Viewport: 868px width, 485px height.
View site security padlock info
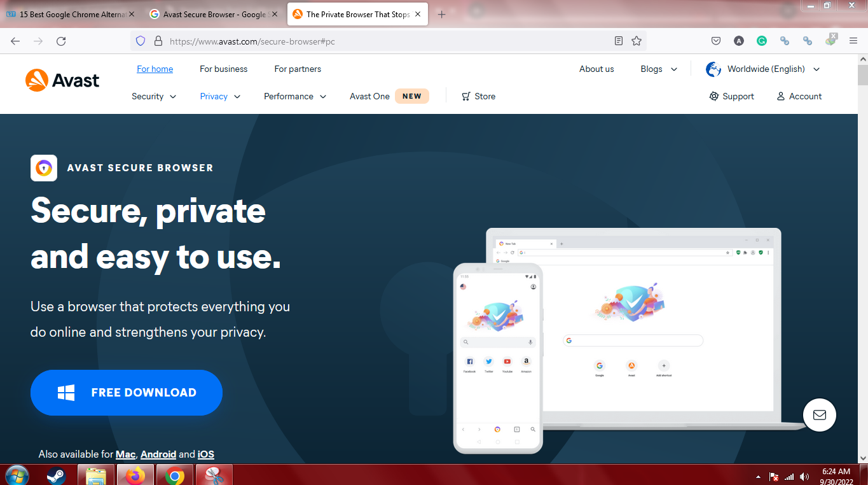158,41
